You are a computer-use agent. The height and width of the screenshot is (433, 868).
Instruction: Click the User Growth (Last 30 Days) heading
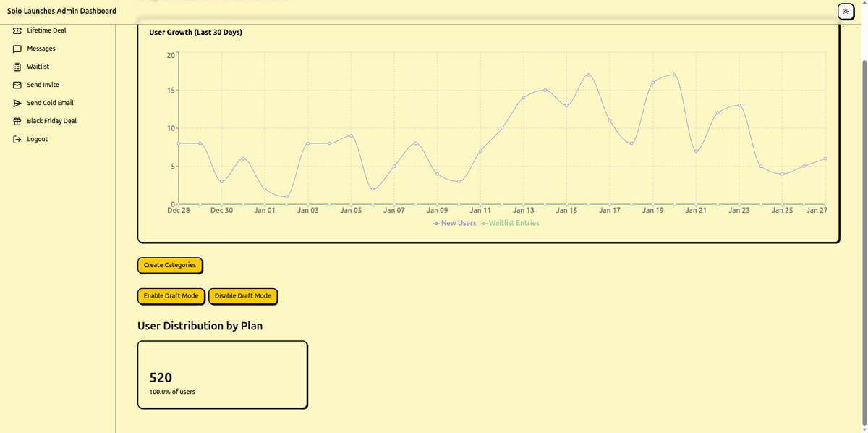point(195,33)
